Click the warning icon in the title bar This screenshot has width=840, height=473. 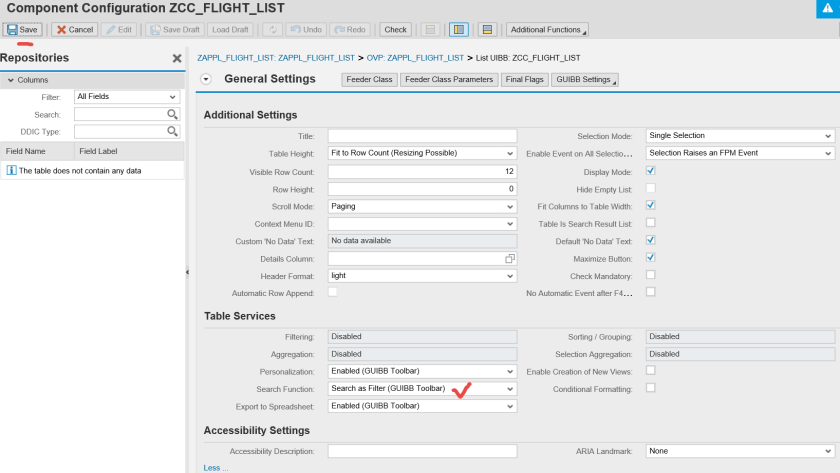[x=826, y=8]
